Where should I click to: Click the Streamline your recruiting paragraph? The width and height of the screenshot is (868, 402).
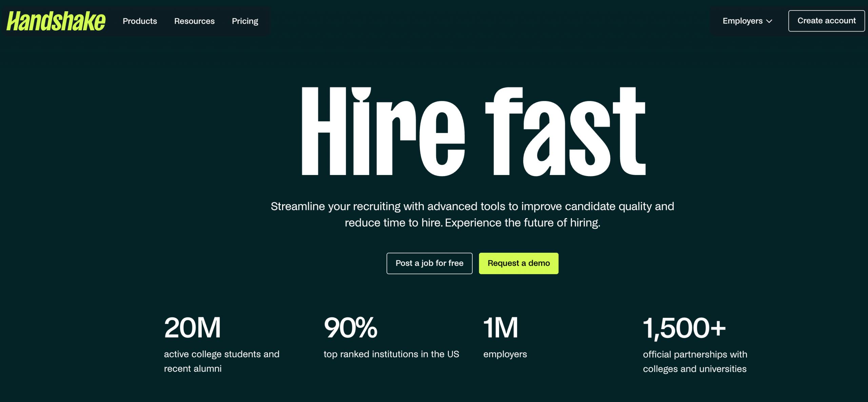(472, 206)
